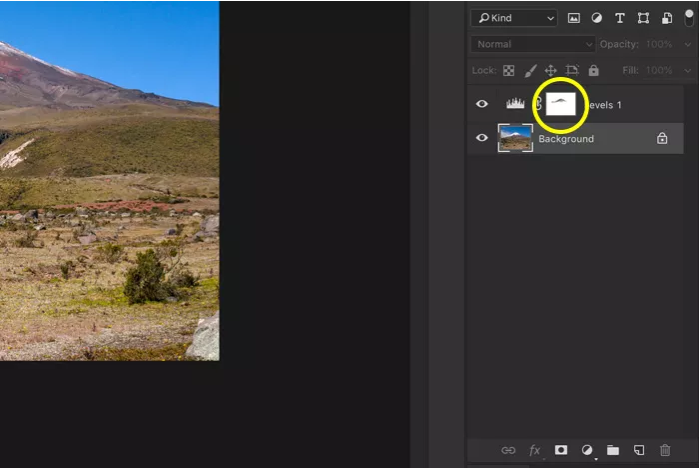Click the add layer mask button
Screen dimensions: 699x468
tap(561, 450)
